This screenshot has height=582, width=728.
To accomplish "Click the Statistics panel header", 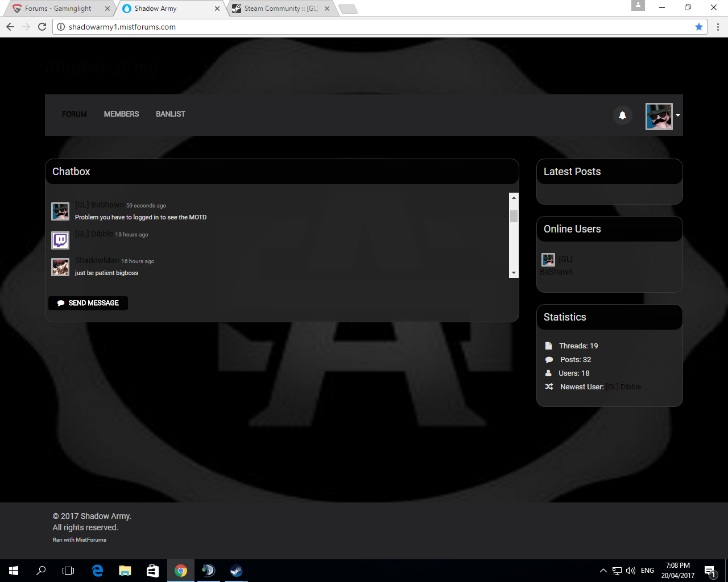I will [610, 317].
